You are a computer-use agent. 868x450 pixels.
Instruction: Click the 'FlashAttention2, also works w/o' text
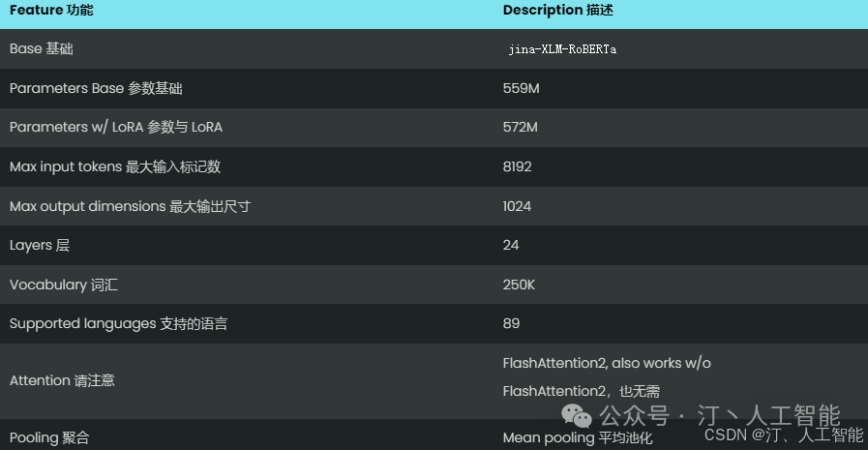(607, 363)
